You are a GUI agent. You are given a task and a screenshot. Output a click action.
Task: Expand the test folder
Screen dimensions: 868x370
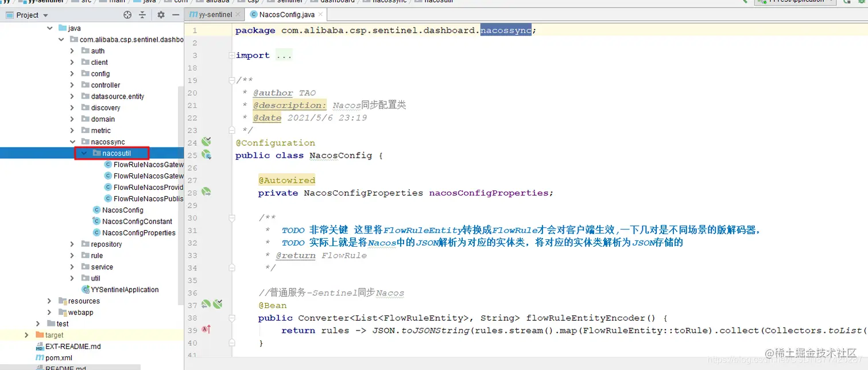pyautogui.click(x=38, y=324)
